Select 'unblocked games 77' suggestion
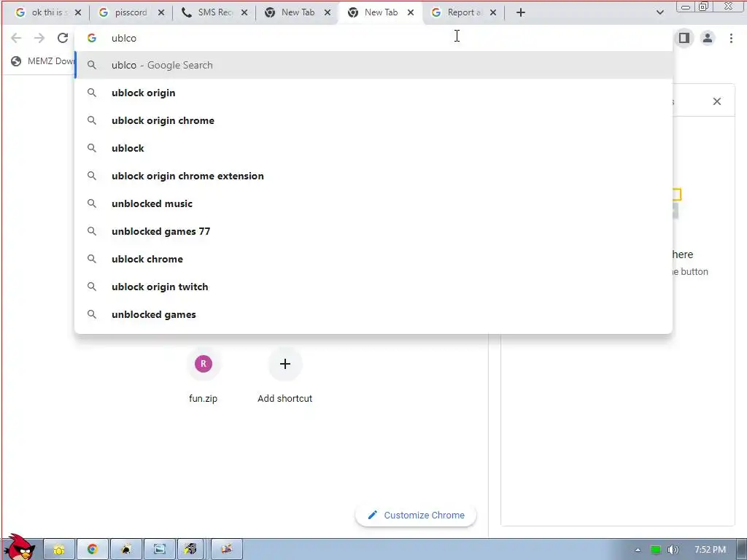The image size is (747, 560). click(x=373, y=231)
